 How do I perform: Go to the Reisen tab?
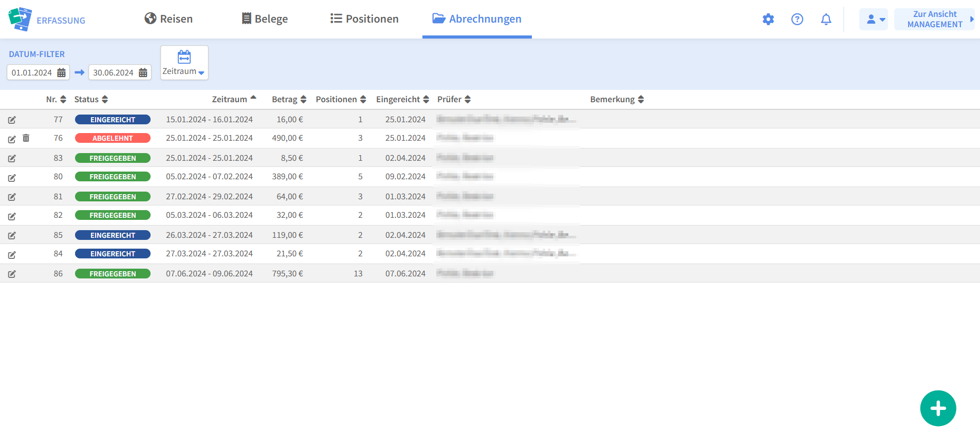(x=169, y=19)
